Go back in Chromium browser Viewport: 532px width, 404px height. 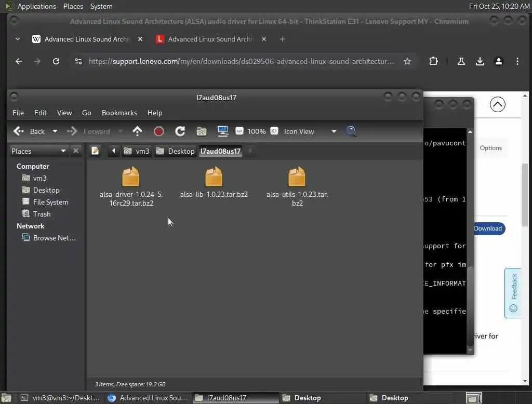(19, 61)
